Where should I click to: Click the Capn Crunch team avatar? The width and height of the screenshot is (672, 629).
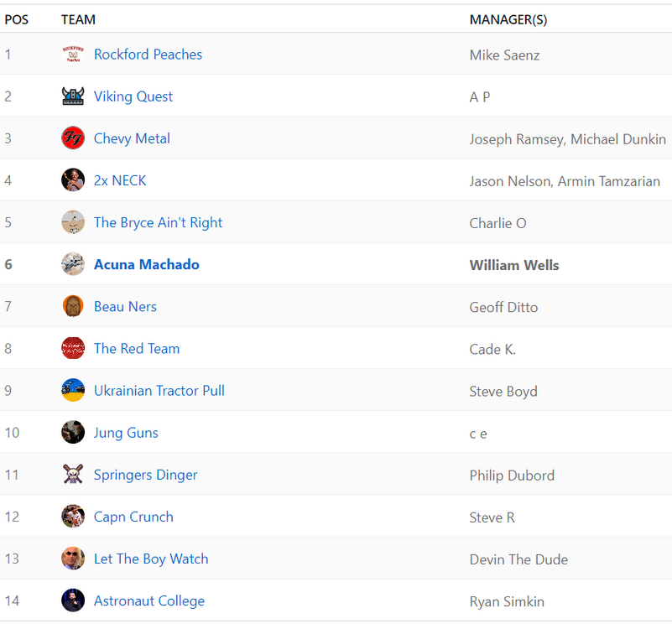(73, 517)
